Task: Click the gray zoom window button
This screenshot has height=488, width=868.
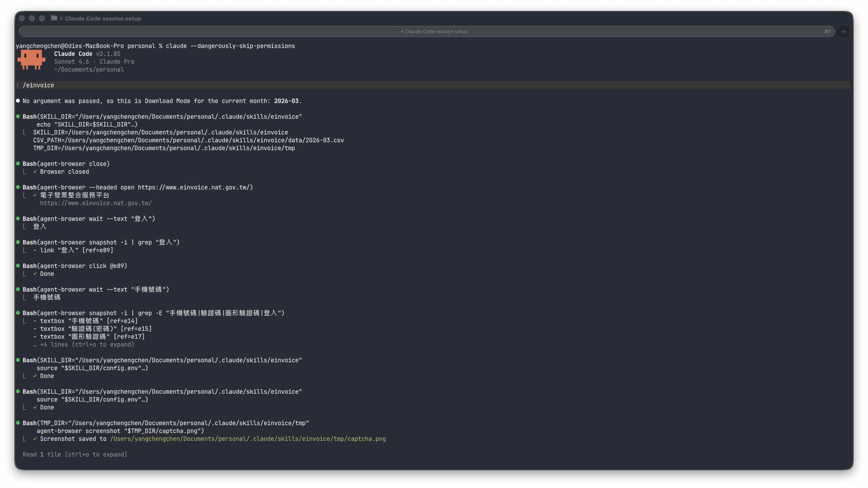Action: pos(42,18)
